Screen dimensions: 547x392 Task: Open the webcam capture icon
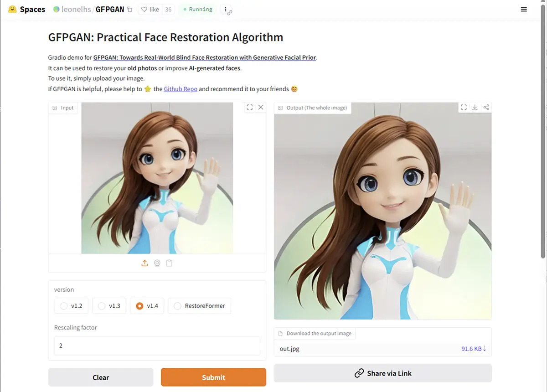[x=157, y=263]
